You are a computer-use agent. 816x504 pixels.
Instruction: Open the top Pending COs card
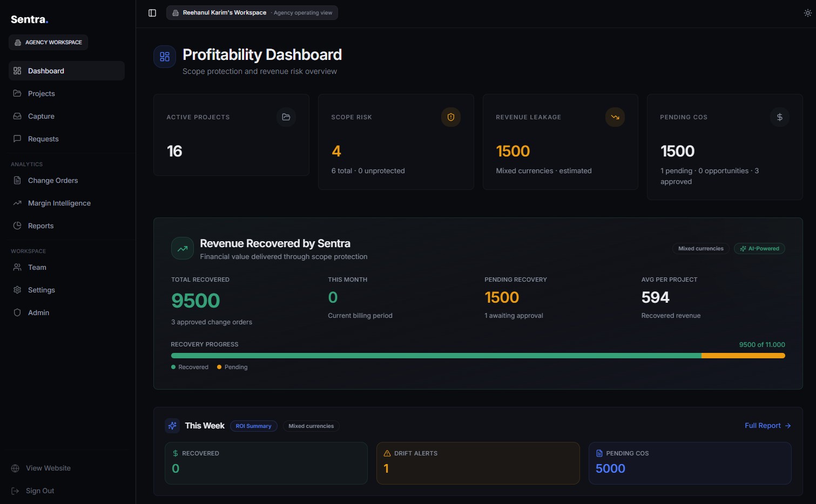click(725, 147)
